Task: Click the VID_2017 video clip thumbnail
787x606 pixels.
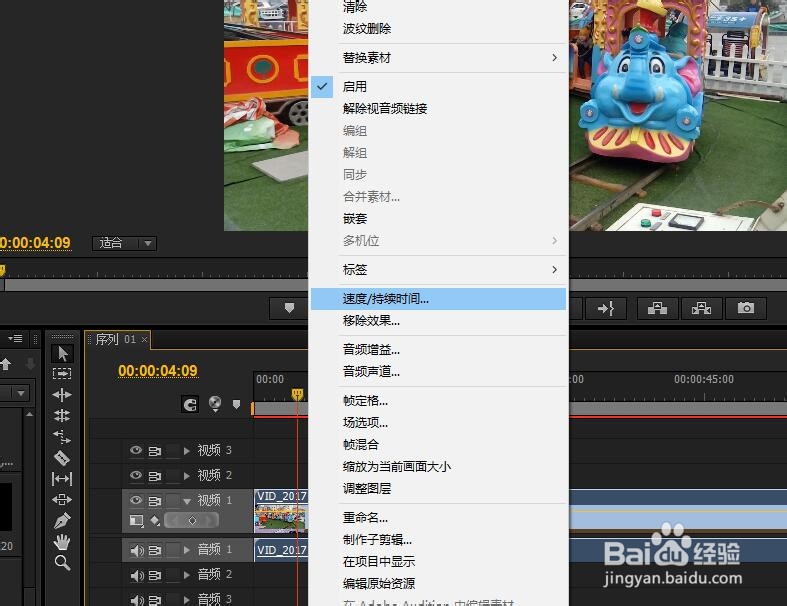Action: click(x=281, y=517)
